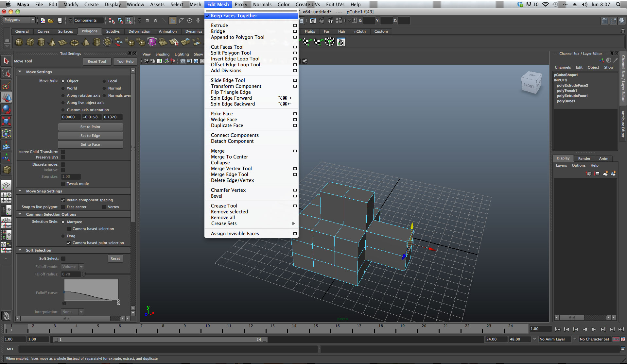Click the open scene folder icon
The height and width of the screenshot is (364, 627).
[x=51, y=21]
